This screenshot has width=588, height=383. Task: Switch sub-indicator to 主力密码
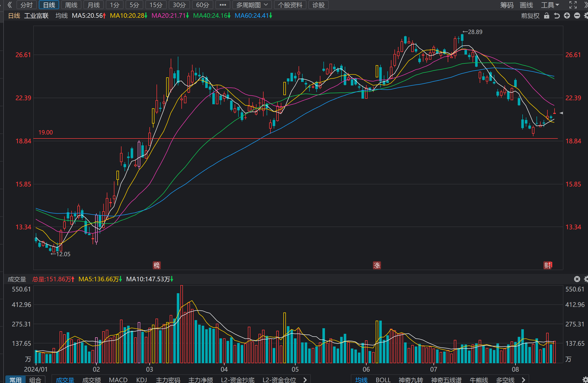tap(168, 380)
